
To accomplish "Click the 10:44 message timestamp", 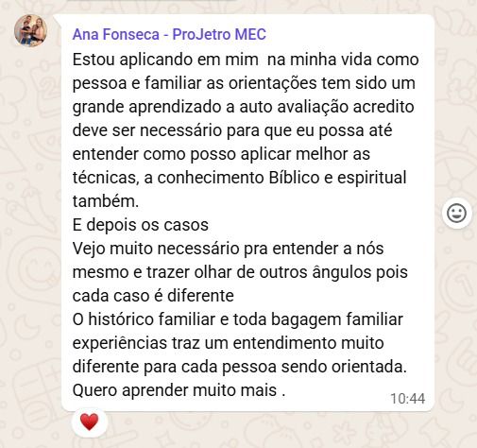I will click(x=408, y=399).
